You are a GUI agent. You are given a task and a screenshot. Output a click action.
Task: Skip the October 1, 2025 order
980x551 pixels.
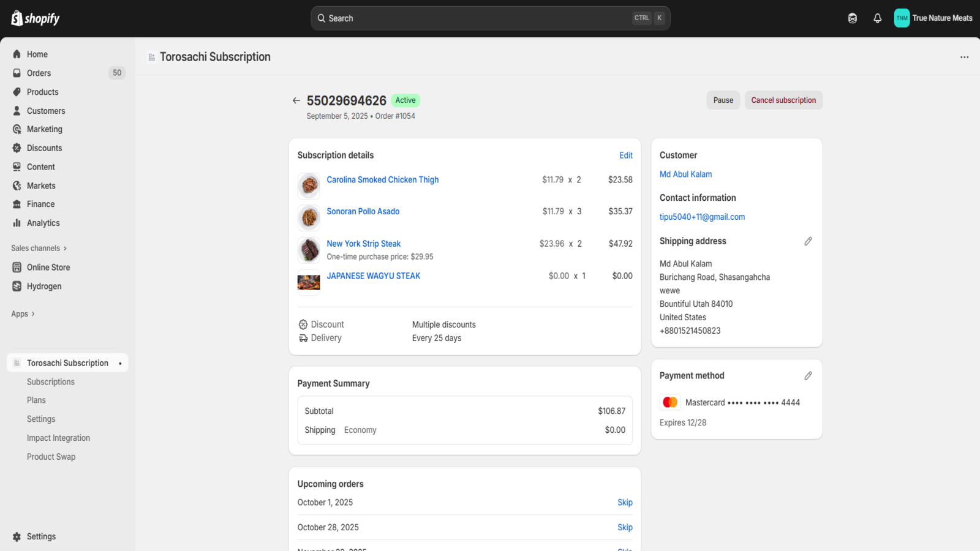625,503
